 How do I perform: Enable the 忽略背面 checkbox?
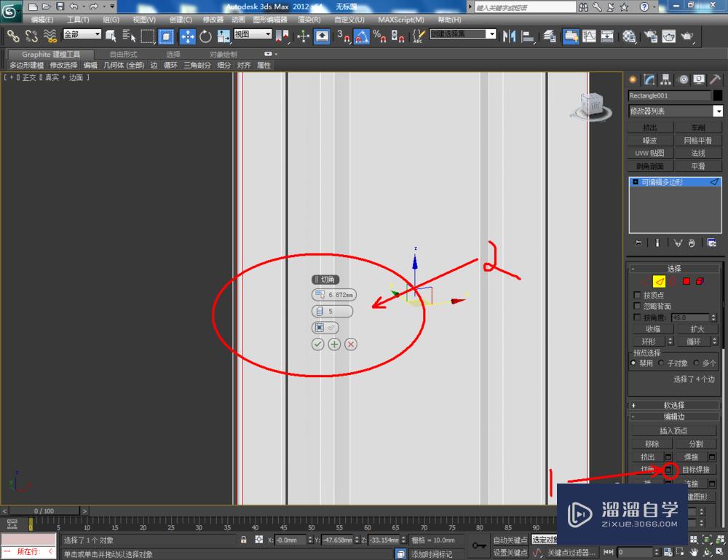638,306
